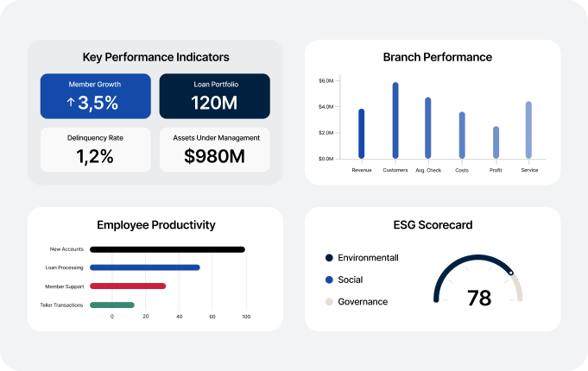Image resolution: width=588 pixels, height=371 pixels.
Task: Click the red Member Support bar
Action: click(x=128, y=286)
